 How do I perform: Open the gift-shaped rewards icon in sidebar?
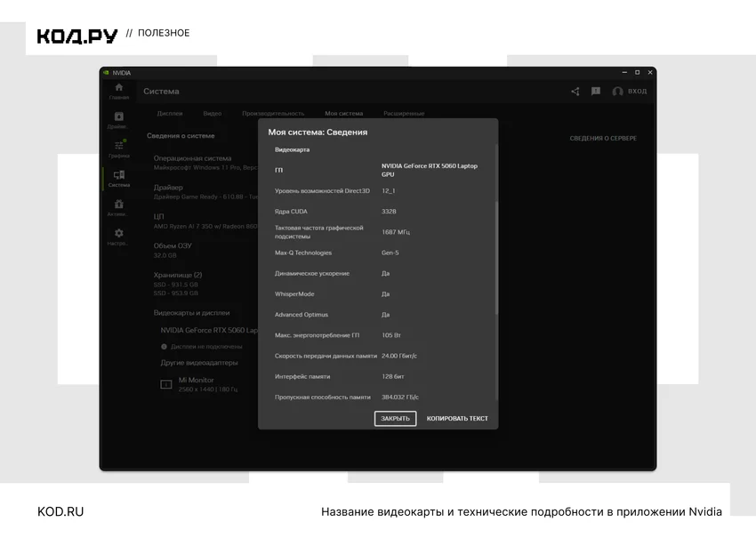coord(118,204)
